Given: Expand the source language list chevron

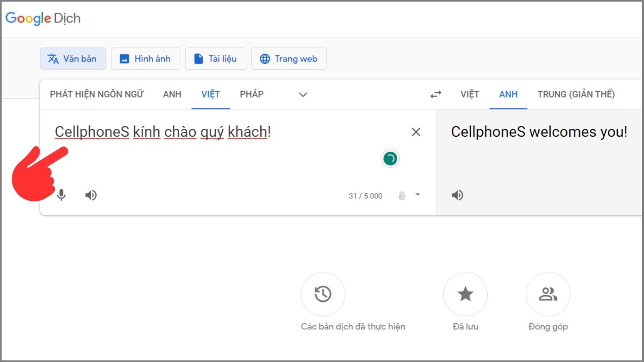Looking at the screenshot, I should [303, 94].
